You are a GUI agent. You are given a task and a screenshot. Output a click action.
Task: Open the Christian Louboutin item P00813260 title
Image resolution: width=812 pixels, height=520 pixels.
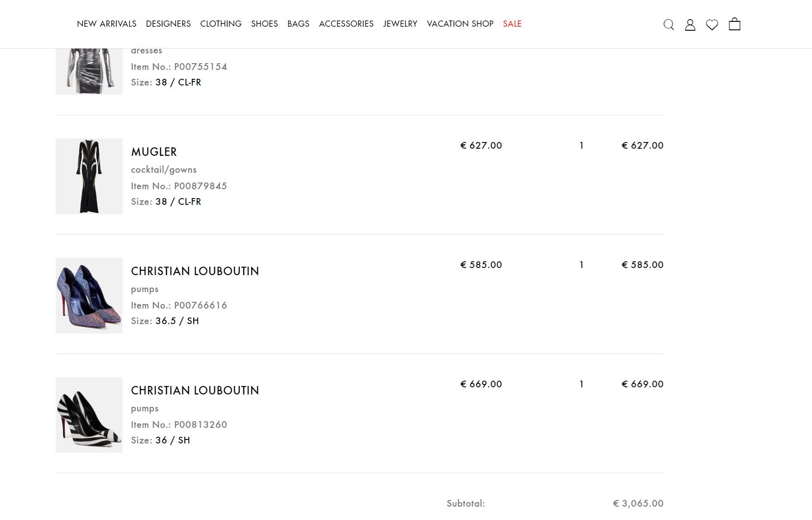[195, 390]
